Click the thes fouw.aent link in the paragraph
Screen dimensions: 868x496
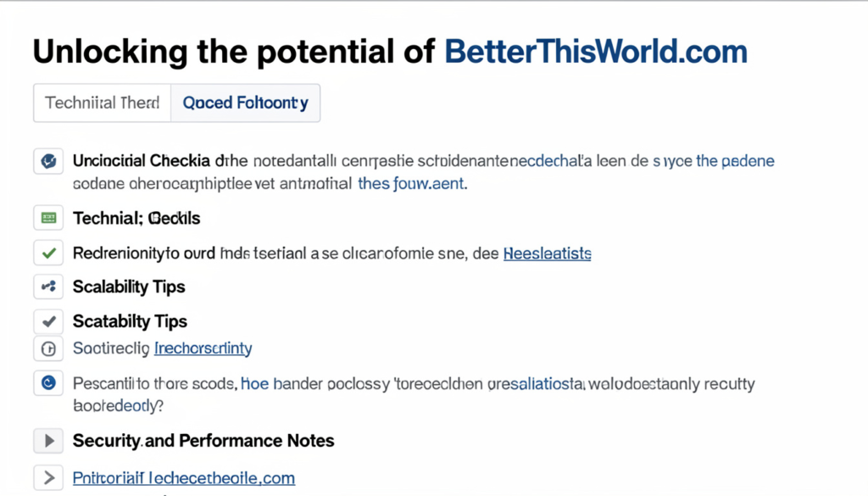pyautogui.click(x=410, y=183)
